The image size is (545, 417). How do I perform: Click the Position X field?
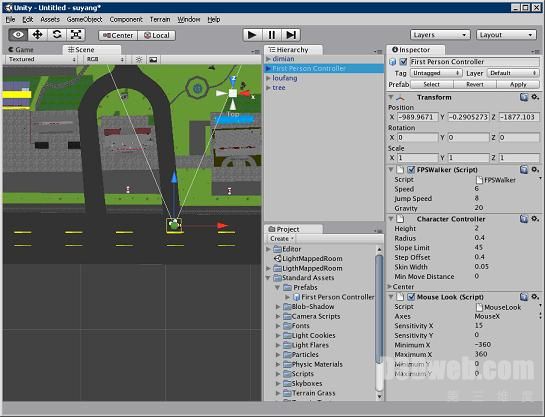pyautogui.click(x=418, y=117)
